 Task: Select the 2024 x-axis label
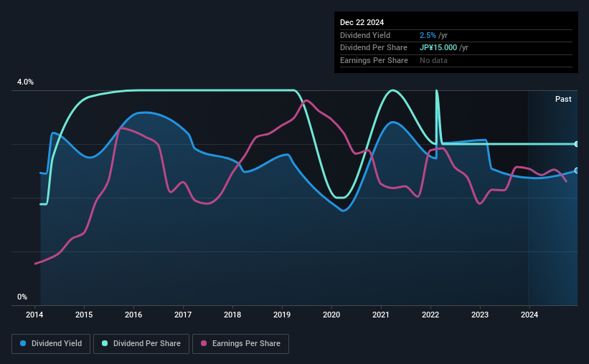pyautogui.click(x=529, y=315)
